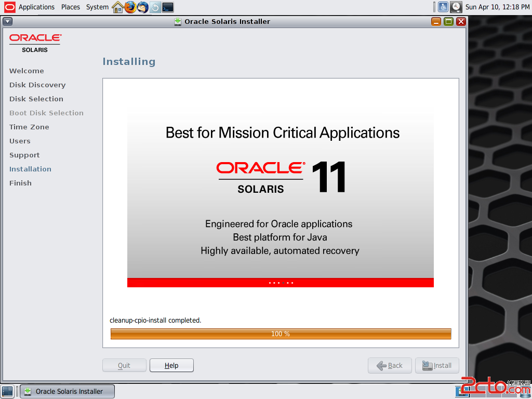Click the Oracle logo in the top panel
This screenshot has height=399, width=532.
pos(9,7)
